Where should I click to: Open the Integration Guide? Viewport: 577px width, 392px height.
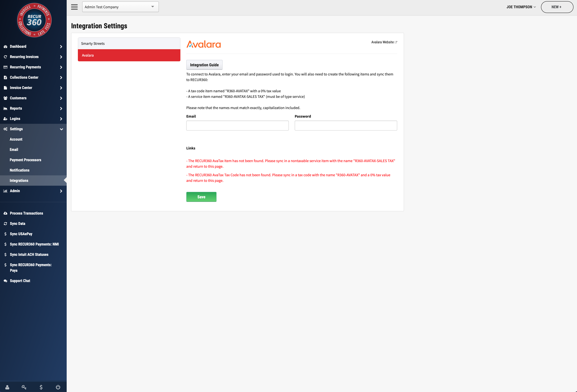click(204, 65)
